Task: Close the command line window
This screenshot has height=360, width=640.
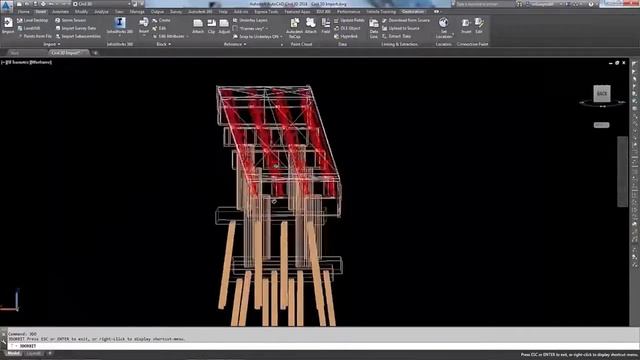Action: 3,333
